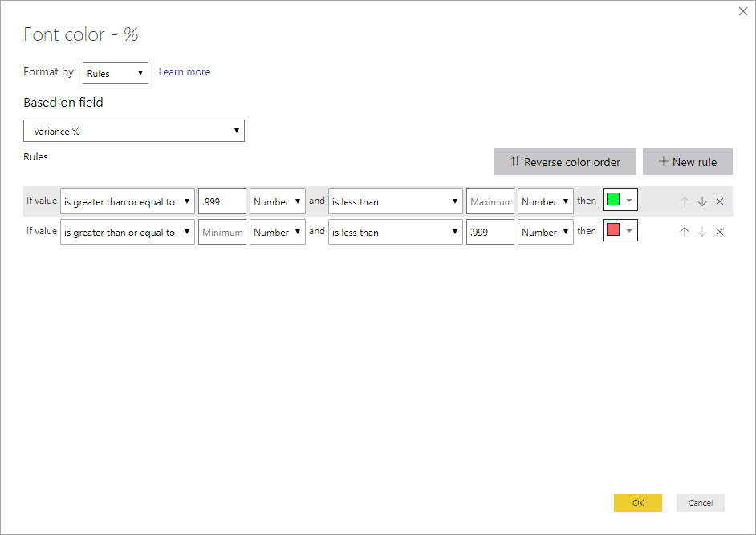Click the Cancel button
Image resolution: width=756 pixels, height=535 pixels.
tap(700, 503)
